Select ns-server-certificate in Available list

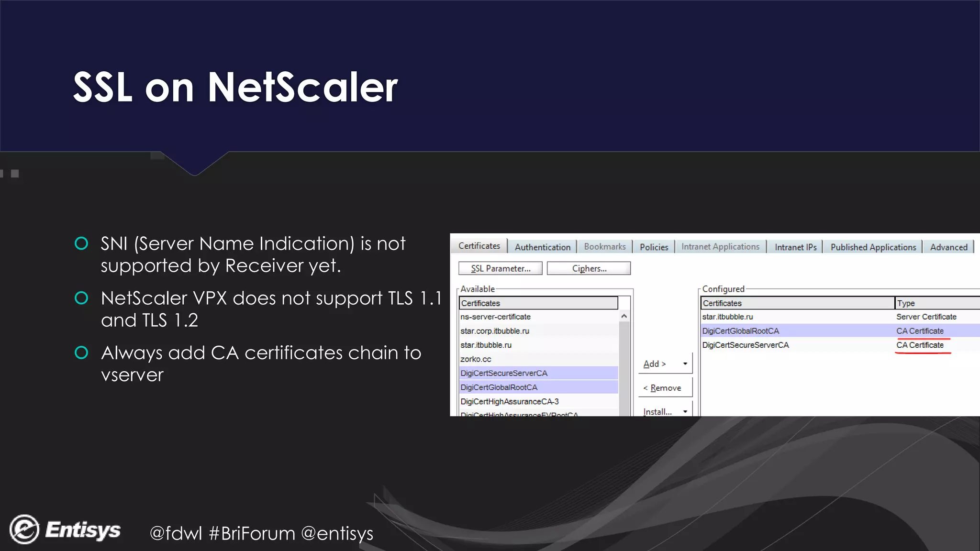coord(538,317)
